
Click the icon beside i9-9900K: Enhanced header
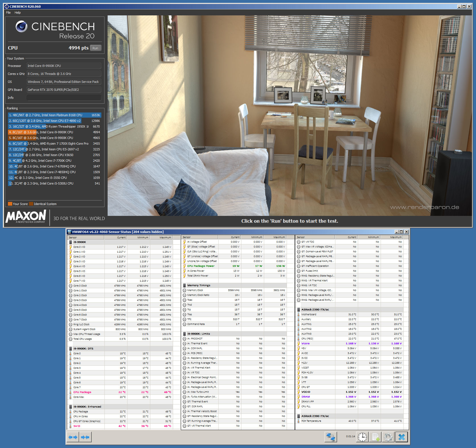coord(71,407)
